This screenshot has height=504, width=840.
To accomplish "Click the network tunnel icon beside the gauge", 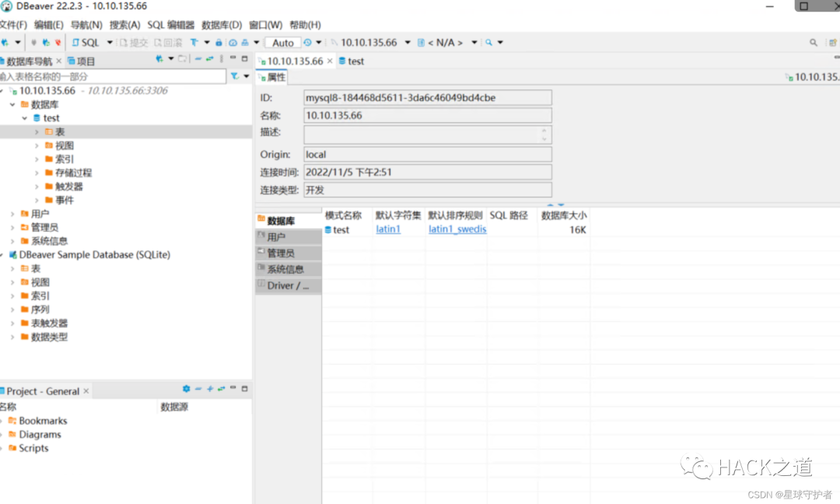I will coord(245,42).
